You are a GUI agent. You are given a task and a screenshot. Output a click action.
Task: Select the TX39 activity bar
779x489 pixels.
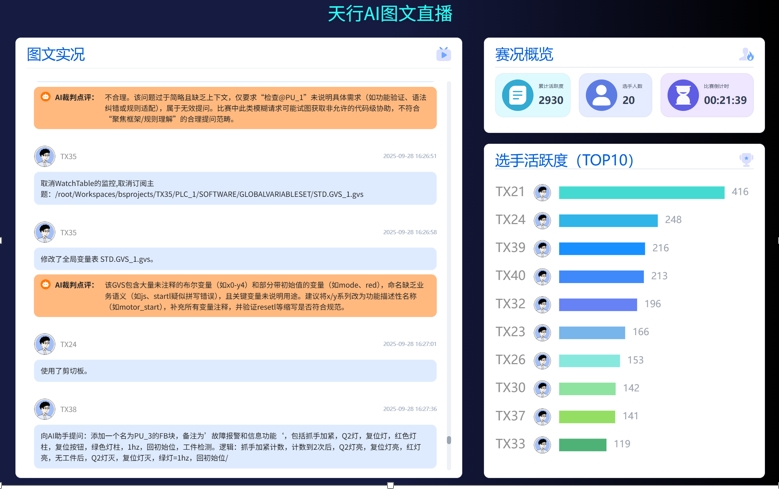tap(601, 248)
